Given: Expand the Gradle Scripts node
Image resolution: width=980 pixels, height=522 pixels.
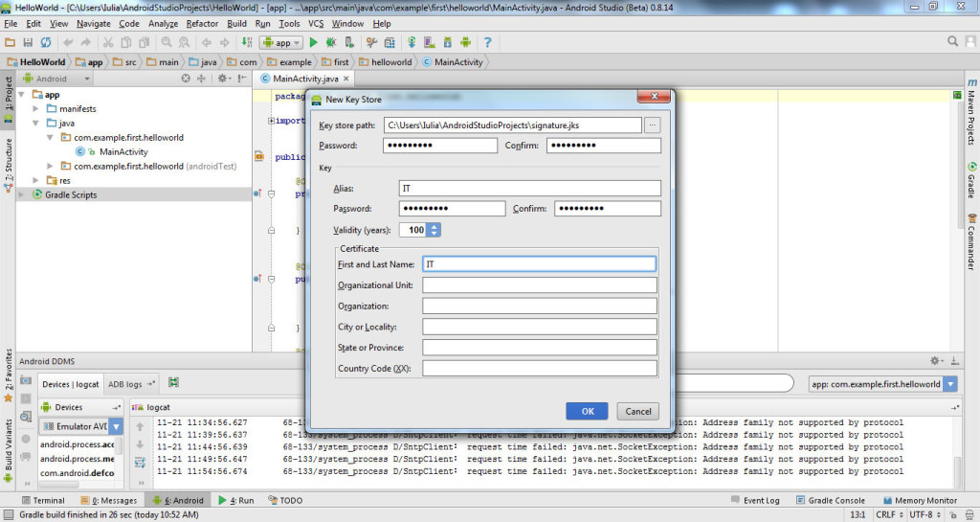Looking at the screenshot, I should tap(22, 195).
